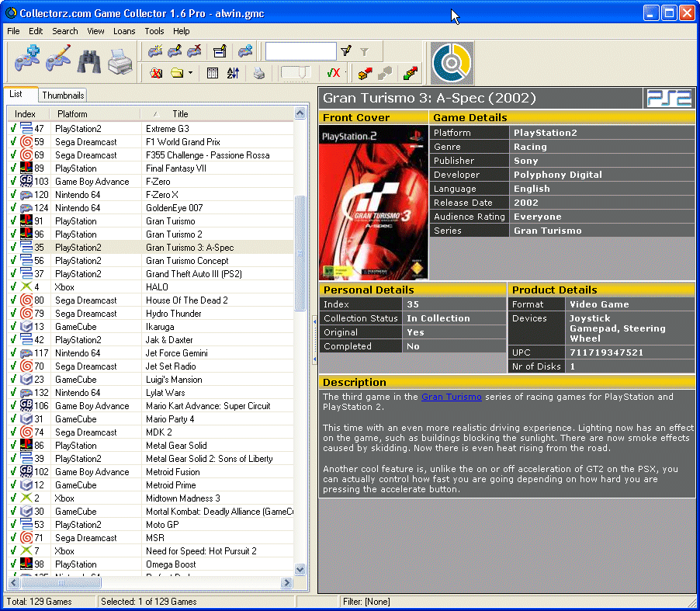Screen dimensions: 700x611
Task: Click the lower arrow on the pane splitter
Action: tap(314, 359)
